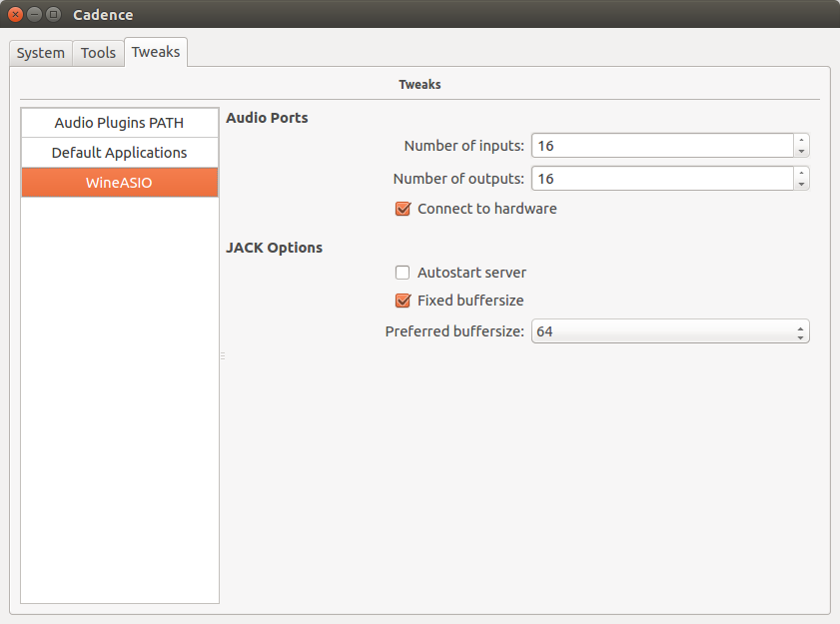840x624 pixels.
Task: Switch to the System tab
Action: click(41, 53)
